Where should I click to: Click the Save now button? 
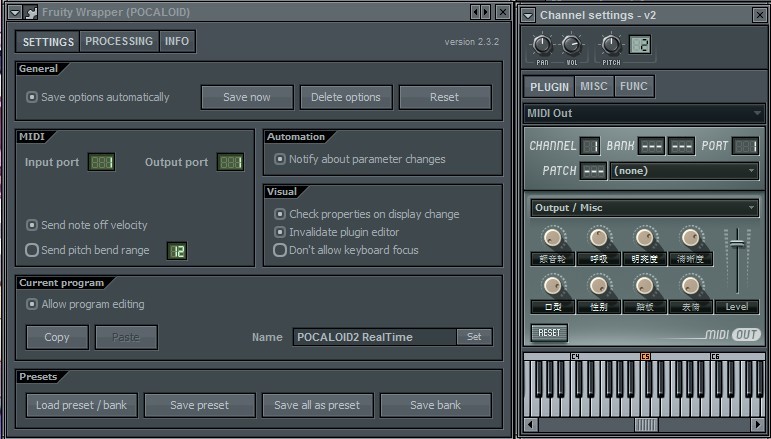[x=247, y=97]
